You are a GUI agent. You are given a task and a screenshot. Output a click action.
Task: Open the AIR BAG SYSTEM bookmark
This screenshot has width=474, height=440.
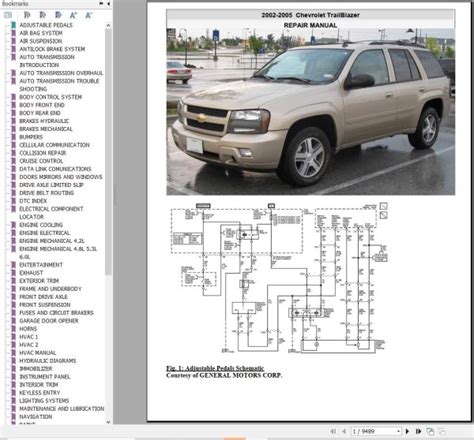[x=41, y=33]
